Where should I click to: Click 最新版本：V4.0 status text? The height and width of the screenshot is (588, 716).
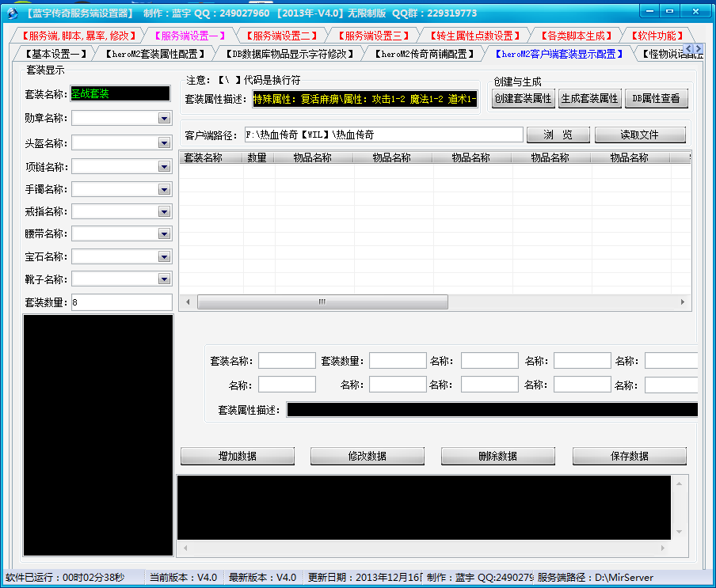[x=263, y=578]
